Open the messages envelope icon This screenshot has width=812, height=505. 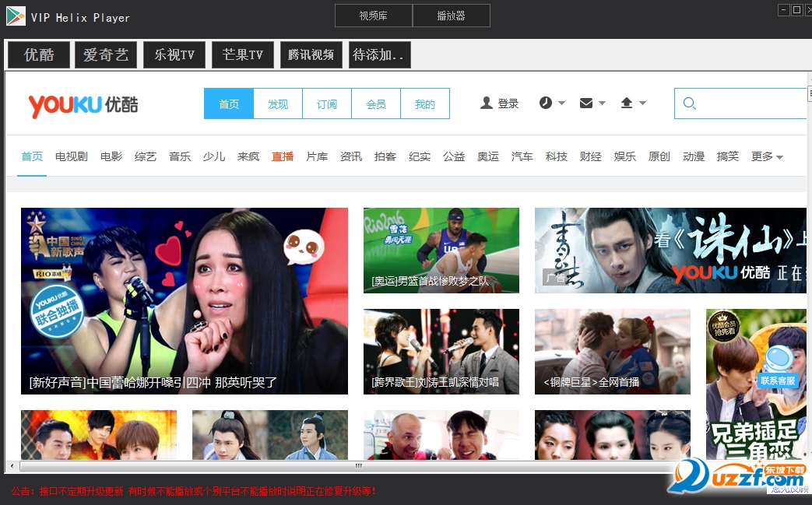click(585, 103)
